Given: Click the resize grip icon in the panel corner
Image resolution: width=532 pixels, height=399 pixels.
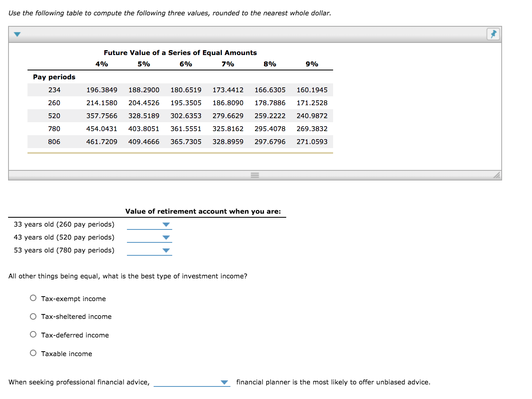Looking at the screenshot, I should coord(496,175).
